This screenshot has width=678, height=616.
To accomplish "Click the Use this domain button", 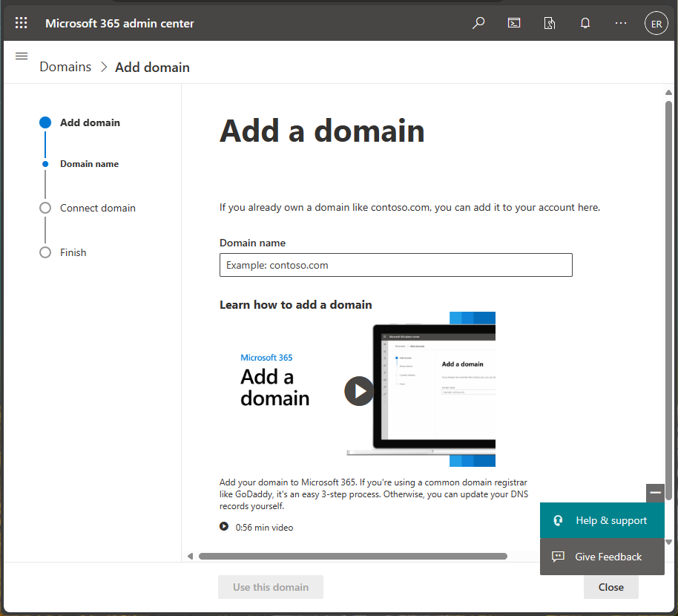I will (271, 587).
